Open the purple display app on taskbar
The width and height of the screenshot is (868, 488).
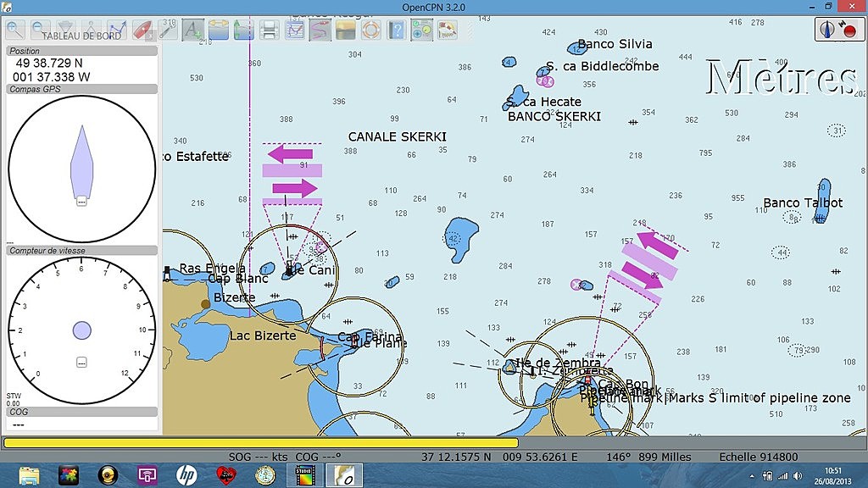coord(147,475)
